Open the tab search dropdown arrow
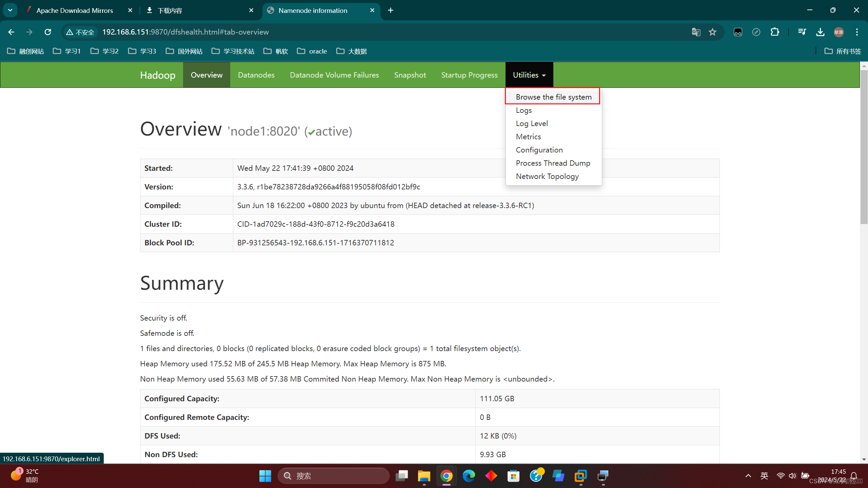 click(x=10, y=10)
